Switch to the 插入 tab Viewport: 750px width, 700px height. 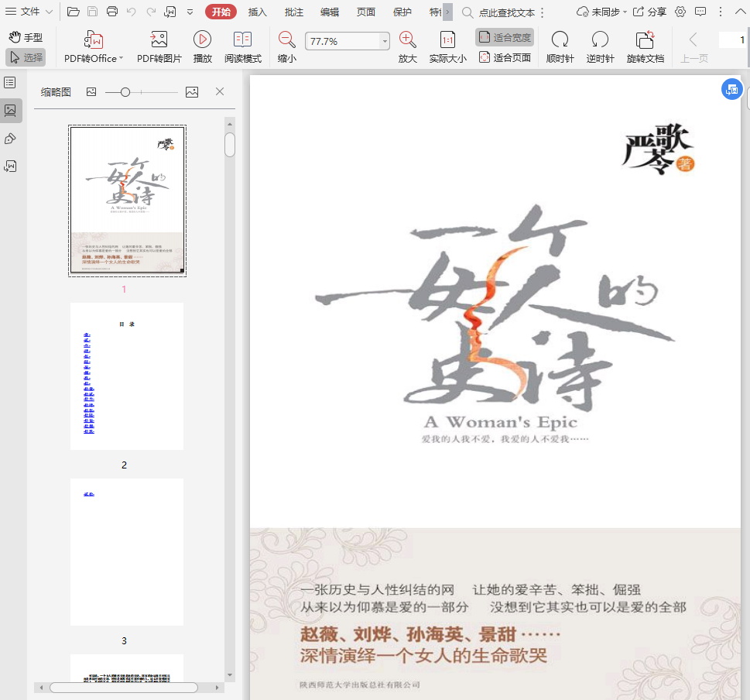pyautogui.click(x=257, y=12)
